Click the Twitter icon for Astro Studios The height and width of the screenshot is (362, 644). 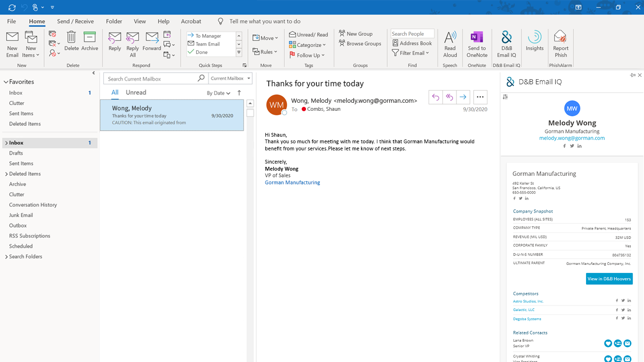pyautogui.click(x=623, y=301)
